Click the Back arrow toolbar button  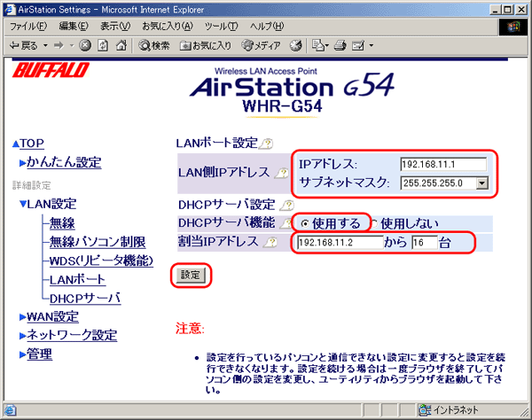pos(23,45)
